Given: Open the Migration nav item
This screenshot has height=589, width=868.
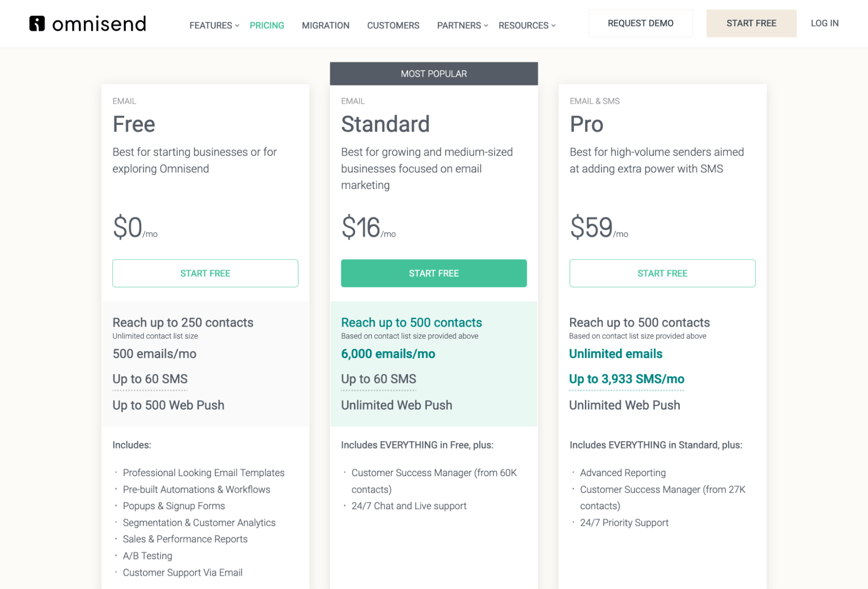Looking at the screenshot, I should point(325,26).
